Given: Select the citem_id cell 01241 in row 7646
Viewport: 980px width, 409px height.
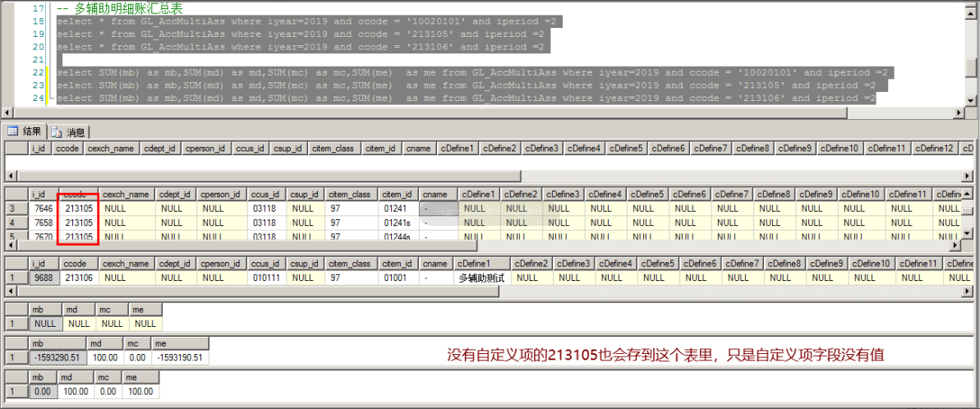Looking at the screenshot, I should pyautogui.click(x=397, y=209).
